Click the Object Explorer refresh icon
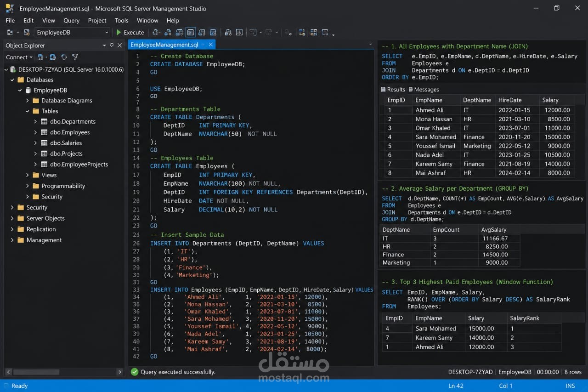 point(64,57)
